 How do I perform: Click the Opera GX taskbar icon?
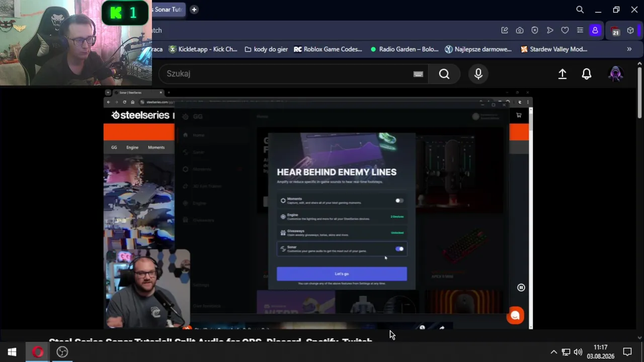[x=38, y=352]
